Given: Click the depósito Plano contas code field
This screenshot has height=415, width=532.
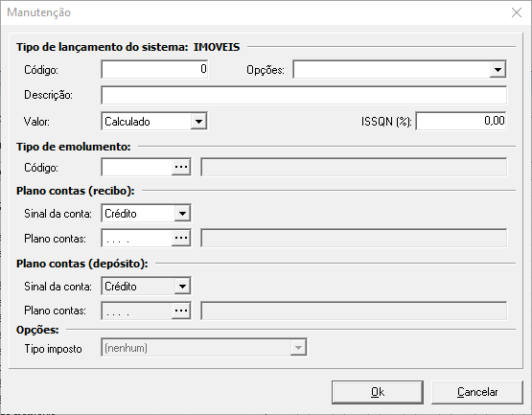Looking at the screenshot, I should 137,311.
